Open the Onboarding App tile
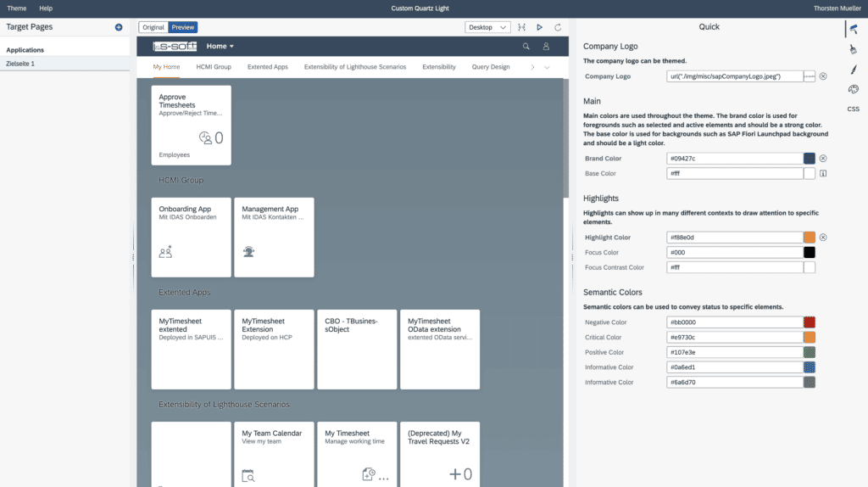The image size is (868, 487). click(x=191, y=237)
